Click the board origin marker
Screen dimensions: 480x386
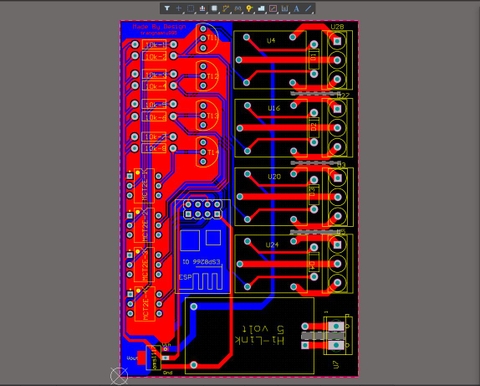point(119,376)
